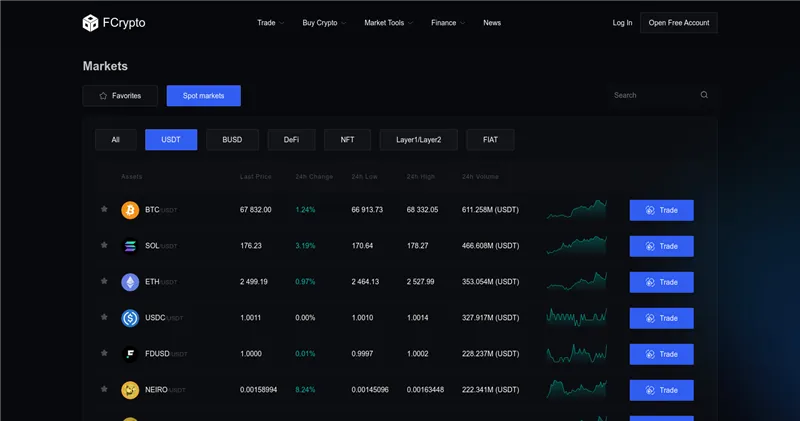This screenshot has height=421, width=800.
Task: Sort by the 24h Low column header
Action: point(364,177)
